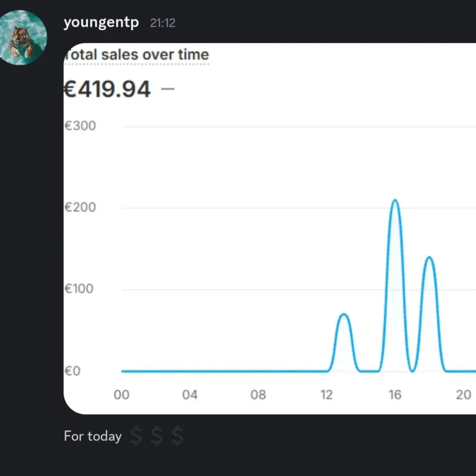Click the 00 hour axis label
The width and height of the screenshot is (476, 476).
121,395
